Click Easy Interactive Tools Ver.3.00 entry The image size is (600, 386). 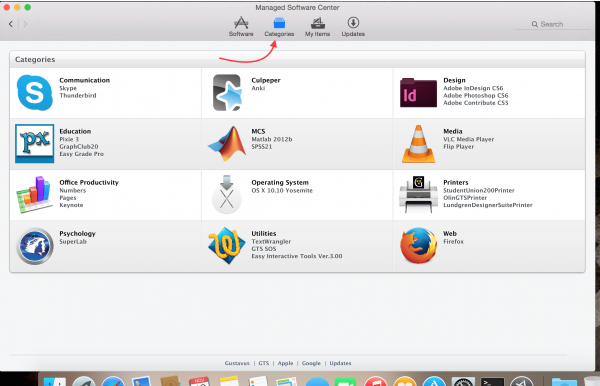click(x=297, y=256)
